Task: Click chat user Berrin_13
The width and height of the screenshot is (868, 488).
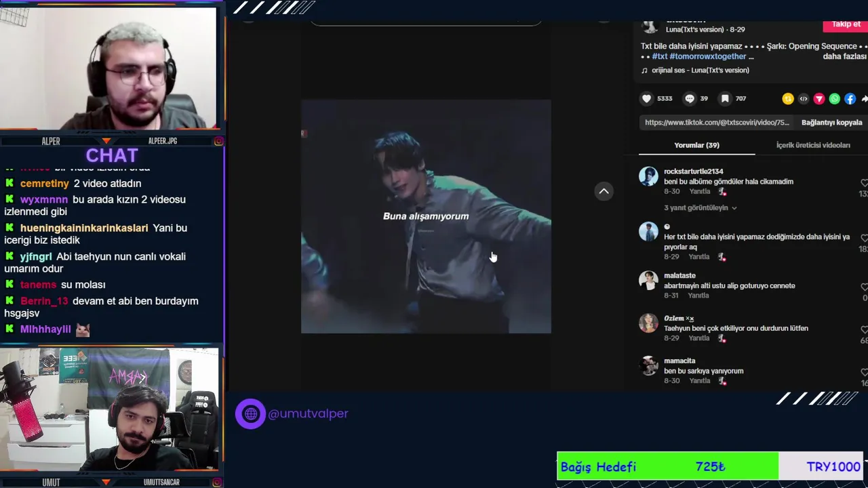Action: (x=44, y=301)
